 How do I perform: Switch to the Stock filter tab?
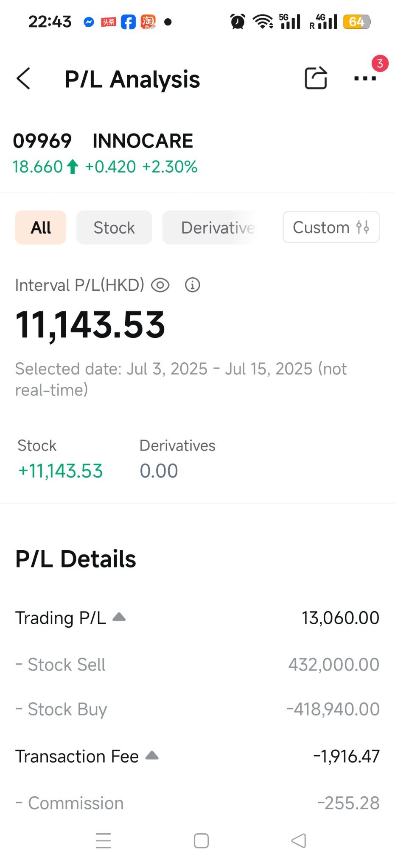pyautogui.click(x=114, y=228)
